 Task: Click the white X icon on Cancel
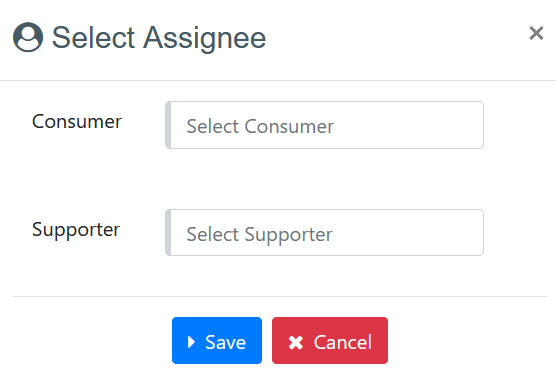point(296,342)
